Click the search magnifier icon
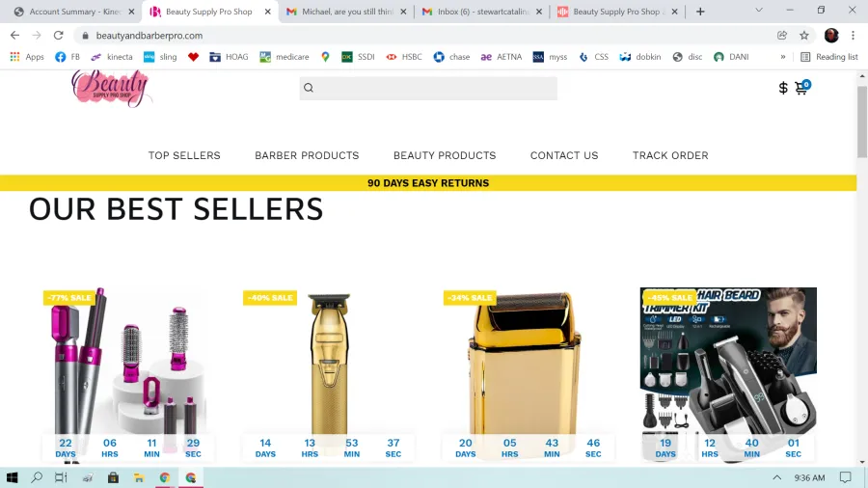Viewport: 868px width, 488px height. (309, 88)
